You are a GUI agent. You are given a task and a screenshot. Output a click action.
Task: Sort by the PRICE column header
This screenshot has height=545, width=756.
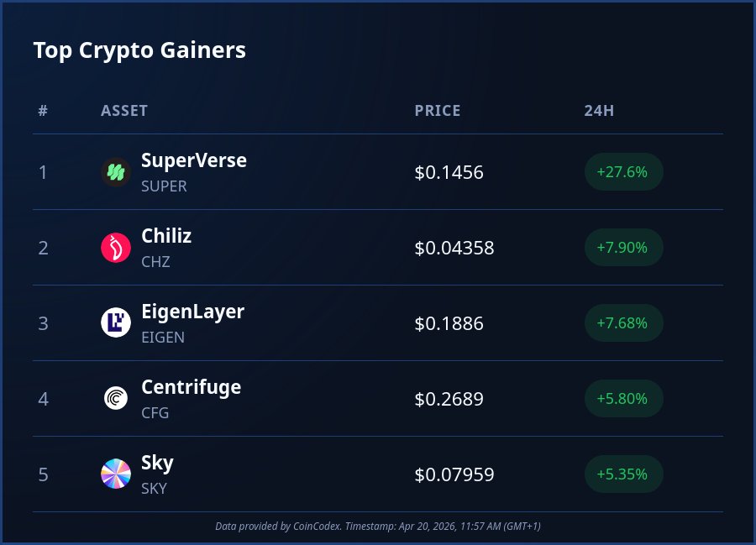(438, 111)
